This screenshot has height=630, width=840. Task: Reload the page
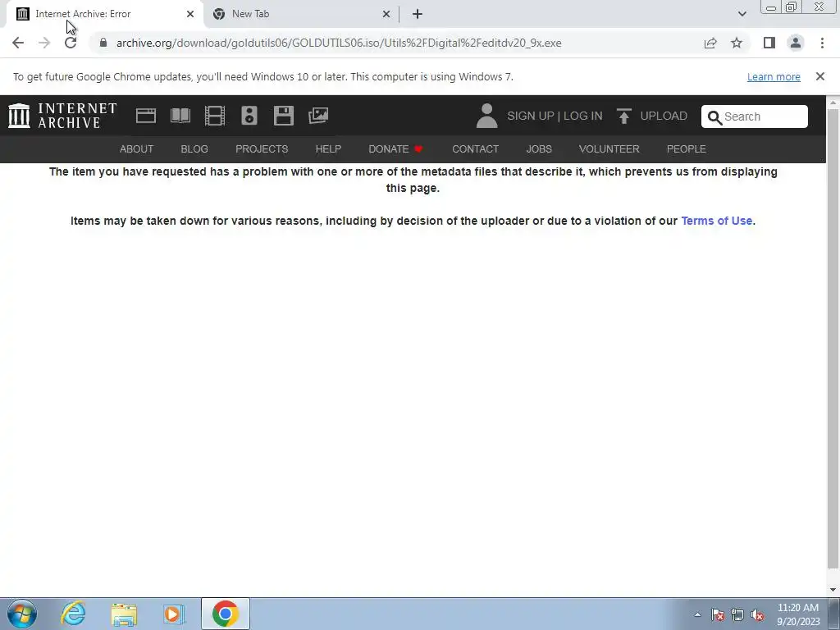click(71, 43)
